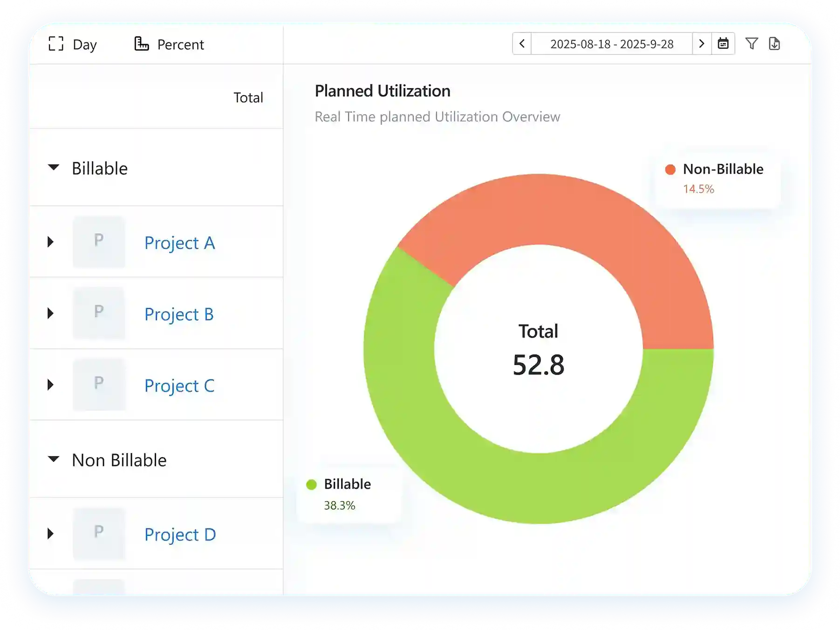Open the calendar date picker

coord(723,44)
